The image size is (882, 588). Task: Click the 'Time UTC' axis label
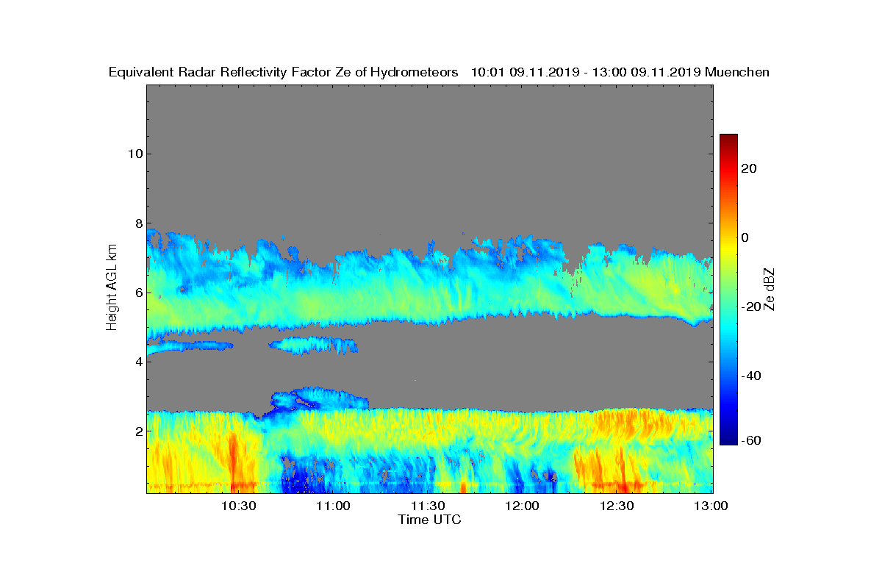[x=430, y=520]
